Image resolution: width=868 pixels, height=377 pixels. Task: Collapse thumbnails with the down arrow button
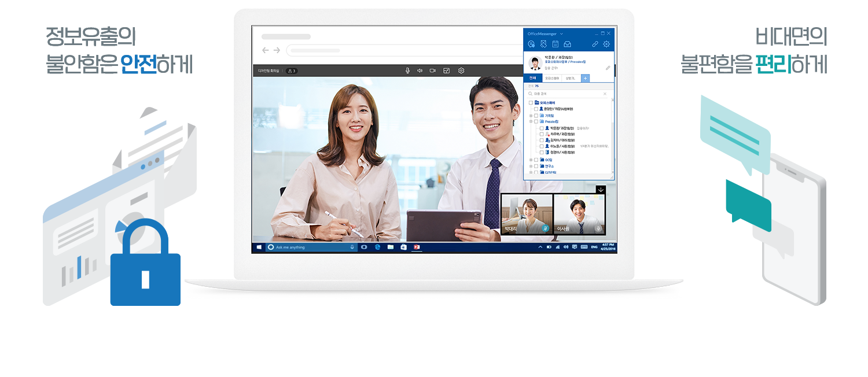click(x=601, y=190)
